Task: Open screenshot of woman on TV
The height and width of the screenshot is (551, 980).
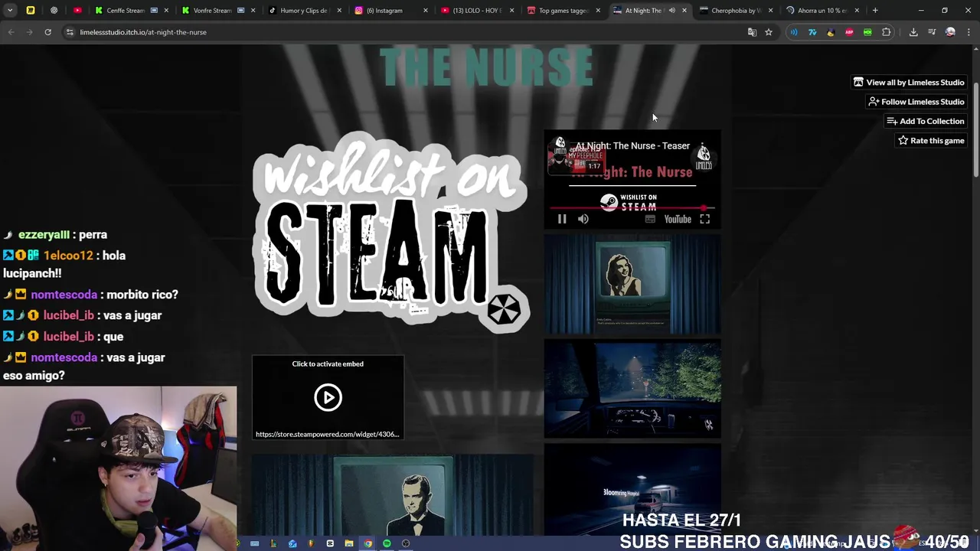Action: pos(632,285)
